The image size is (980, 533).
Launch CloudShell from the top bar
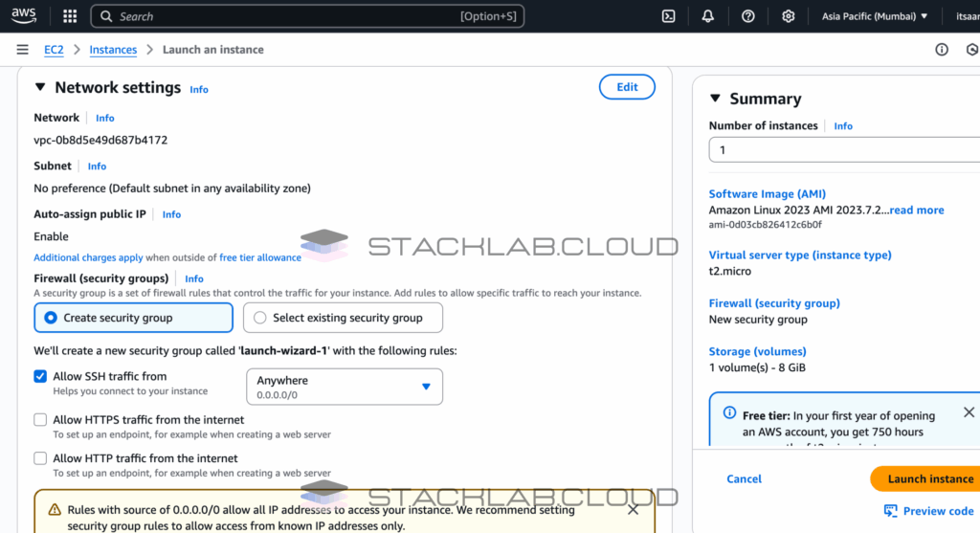(669, 16)
